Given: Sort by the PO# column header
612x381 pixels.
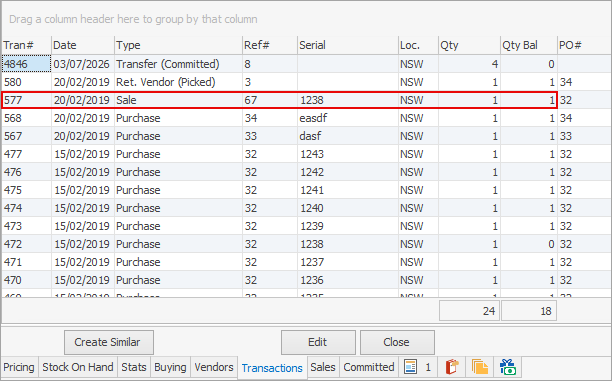Looking at the screenshot, I should pos(584,45).
